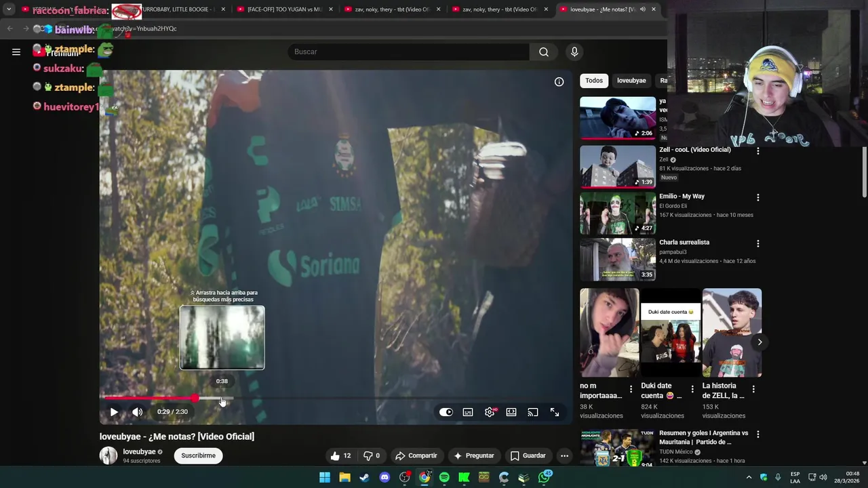The image size is (868, 488).
Task: Switch to TURROBABY, LITTLE BOOGIE browser tab
Action: pyautogui.click(x=176, y=9)
